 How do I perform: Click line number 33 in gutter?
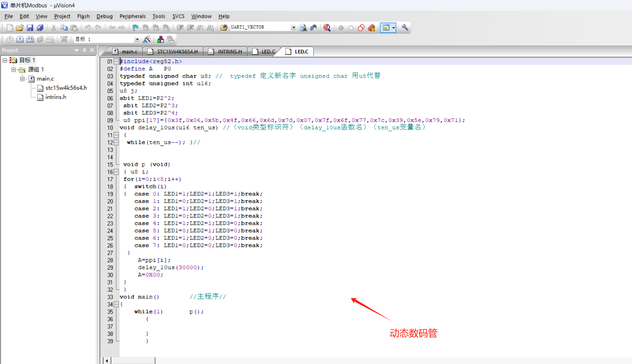click(110, 297)
